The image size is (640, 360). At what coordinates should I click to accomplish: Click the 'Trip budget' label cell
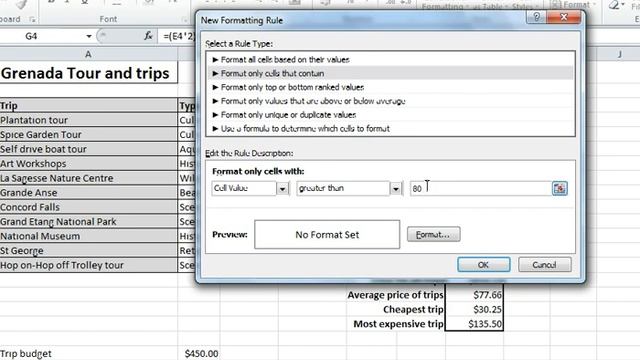88,353
